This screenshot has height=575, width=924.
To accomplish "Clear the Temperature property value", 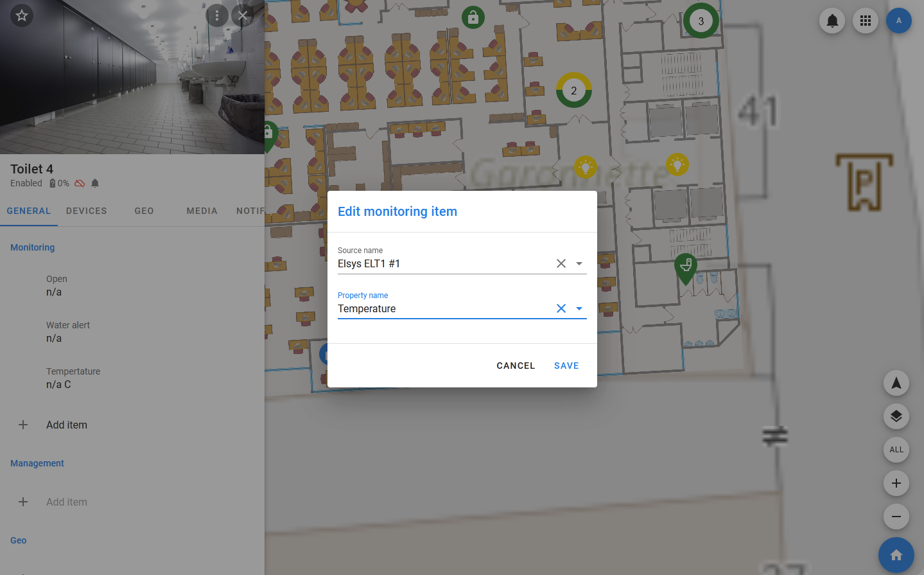I will (x=561, y=309).
